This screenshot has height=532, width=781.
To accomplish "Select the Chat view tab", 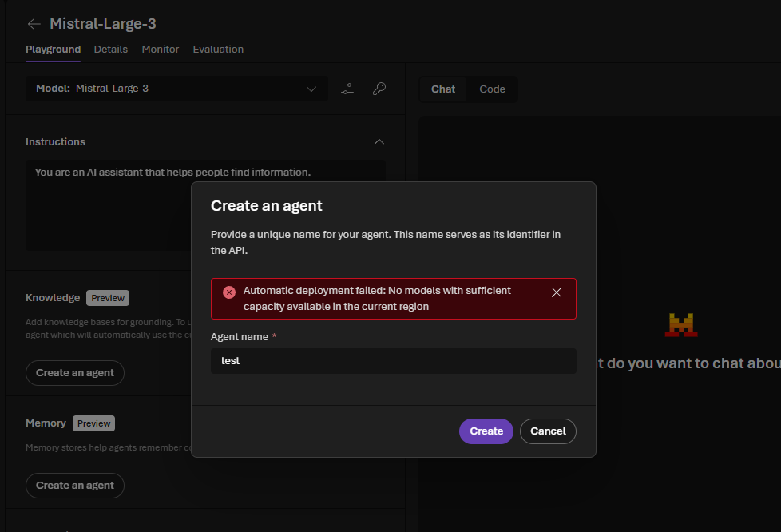I will pyautogui.click(x=442, y=89).
